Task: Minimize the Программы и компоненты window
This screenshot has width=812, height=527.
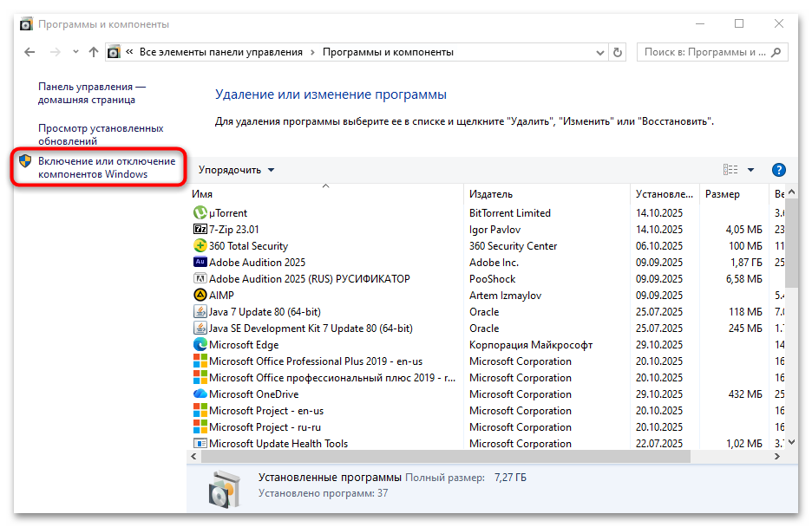Action: 699,23
